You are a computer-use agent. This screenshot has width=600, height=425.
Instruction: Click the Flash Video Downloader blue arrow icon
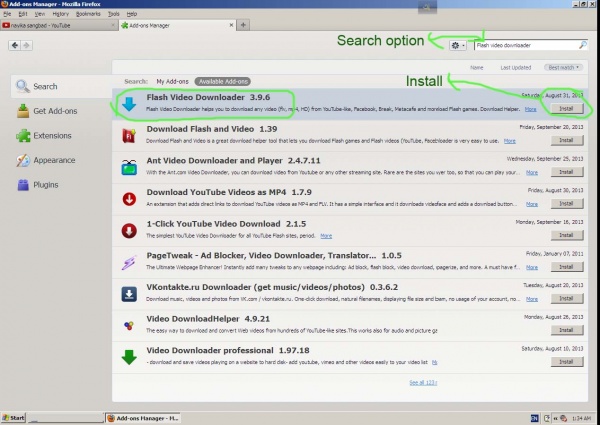(129, 104)
